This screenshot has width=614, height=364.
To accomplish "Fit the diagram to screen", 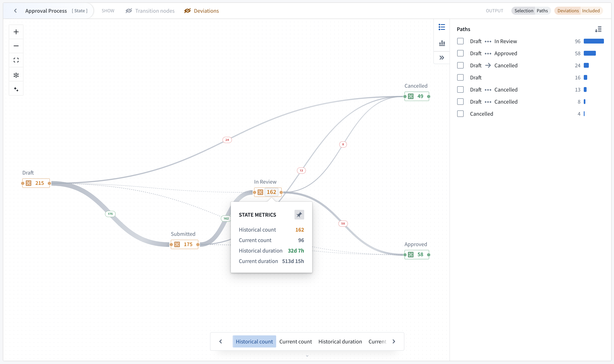I will [16, 60].
